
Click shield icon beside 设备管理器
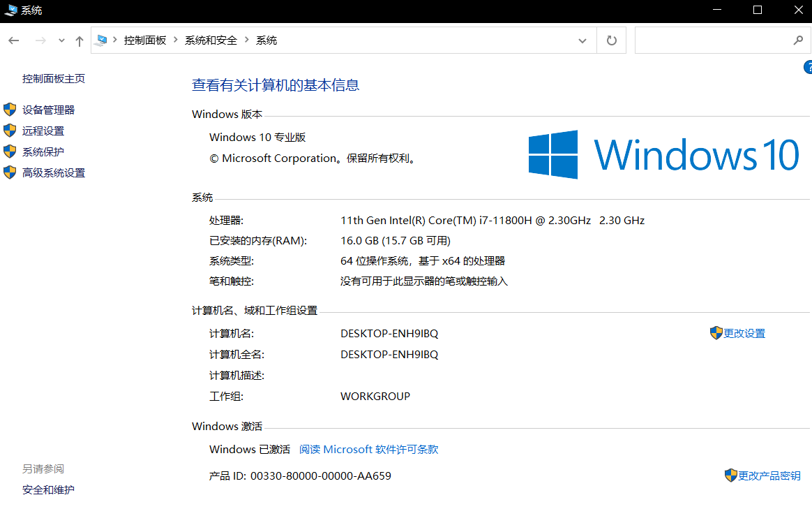click(10, 110)
